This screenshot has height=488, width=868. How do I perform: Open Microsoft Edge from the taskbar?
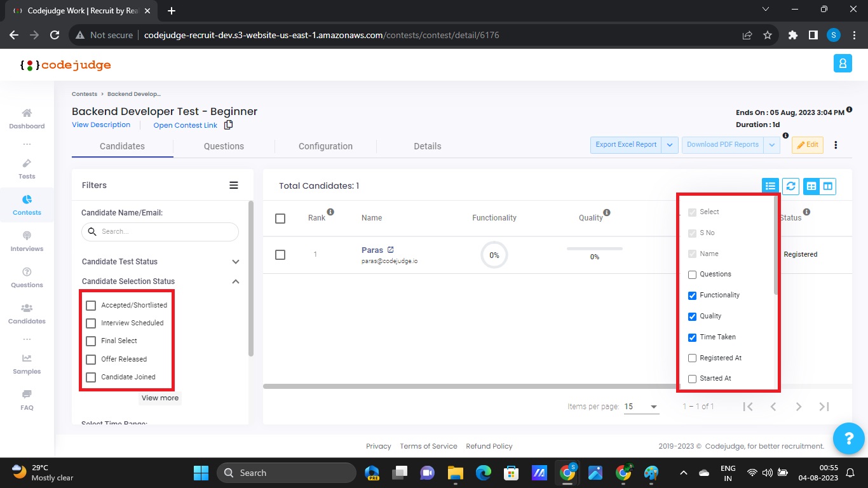pyautogui.click(x=484, y=473)
